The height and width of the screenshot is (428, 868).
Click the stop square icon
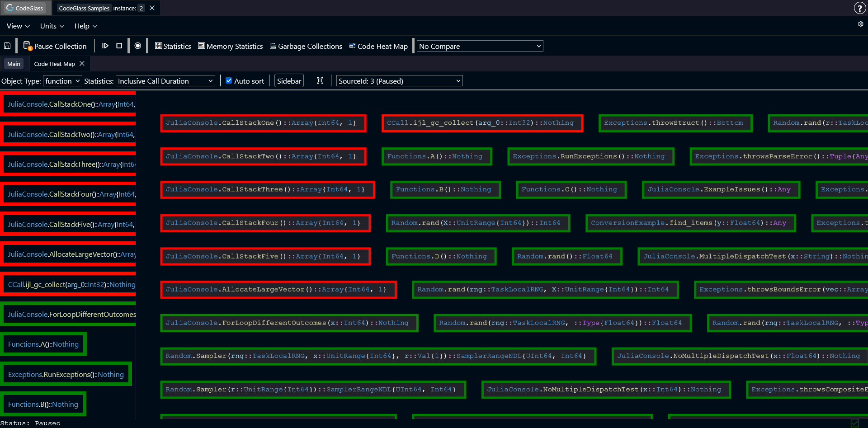(x=119, y=46)
